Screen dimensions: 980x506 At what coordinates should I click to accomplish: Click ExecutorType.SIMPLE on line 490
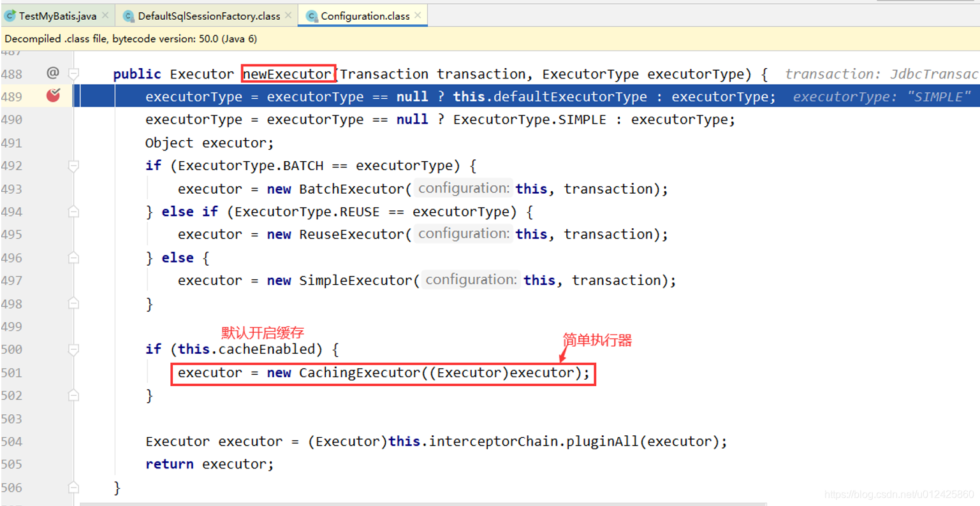(x=530, y=120)
